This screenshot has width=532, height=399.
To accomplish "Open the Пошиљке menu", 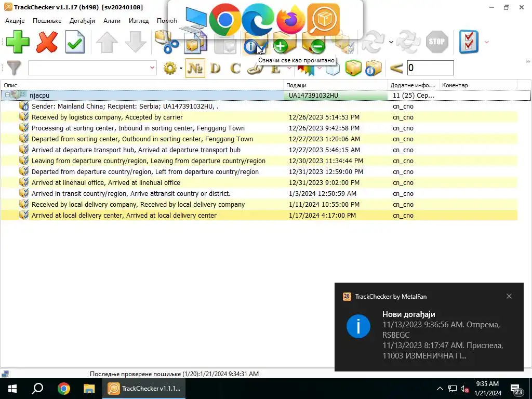I will [47, 21].
